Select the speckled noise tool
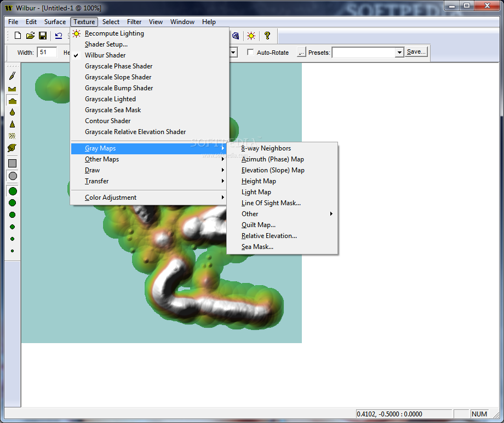 click(x=13, y=136)
